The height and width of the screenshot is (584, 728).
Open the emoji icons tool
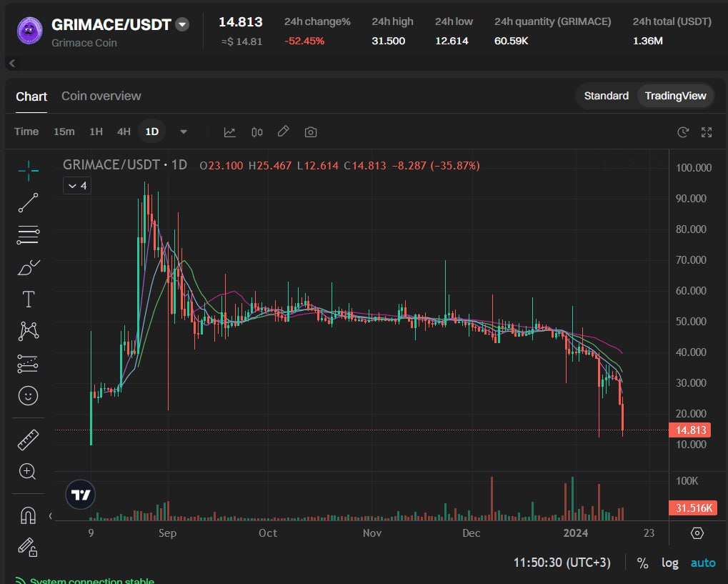28,396
